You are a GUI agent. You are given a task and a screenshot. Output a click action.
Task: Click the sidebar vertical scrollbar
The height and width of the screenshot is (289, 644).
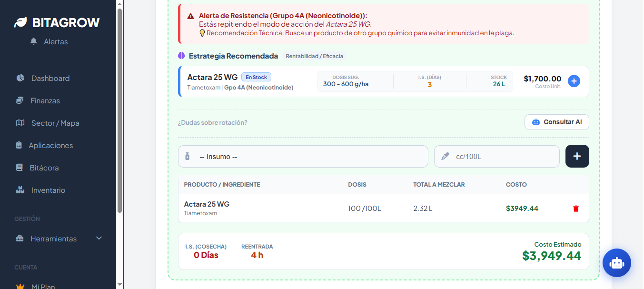pos(119,110)
